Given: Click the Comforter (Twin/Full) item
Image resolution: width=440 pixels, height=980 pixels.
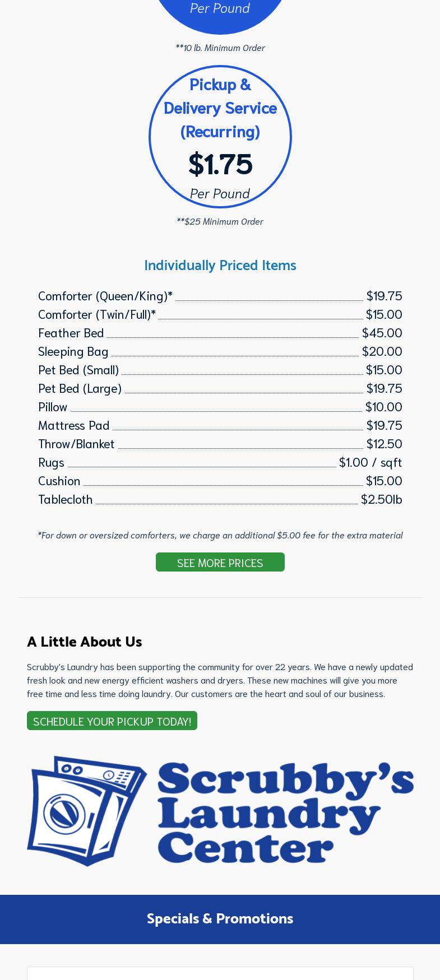Looking at the screenshot, I should click(97, 314).
